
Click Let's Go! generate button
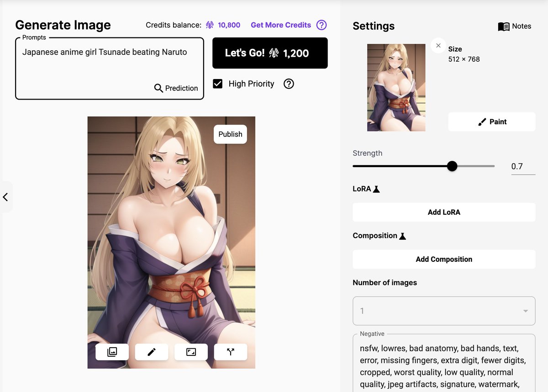(270, 53)
